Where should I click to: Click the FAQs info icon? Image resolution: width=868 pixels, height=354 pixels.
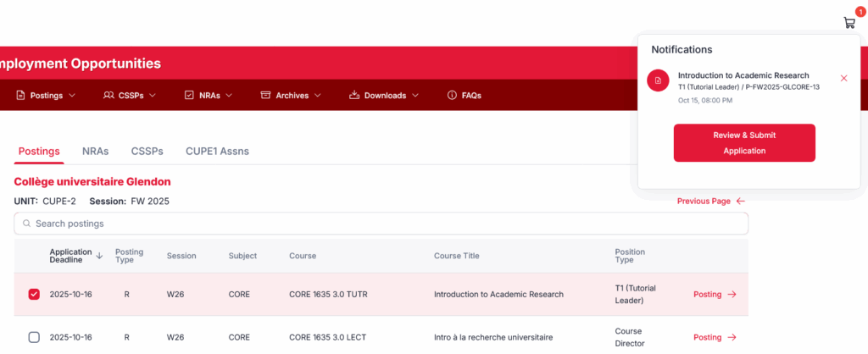point(452,95)
